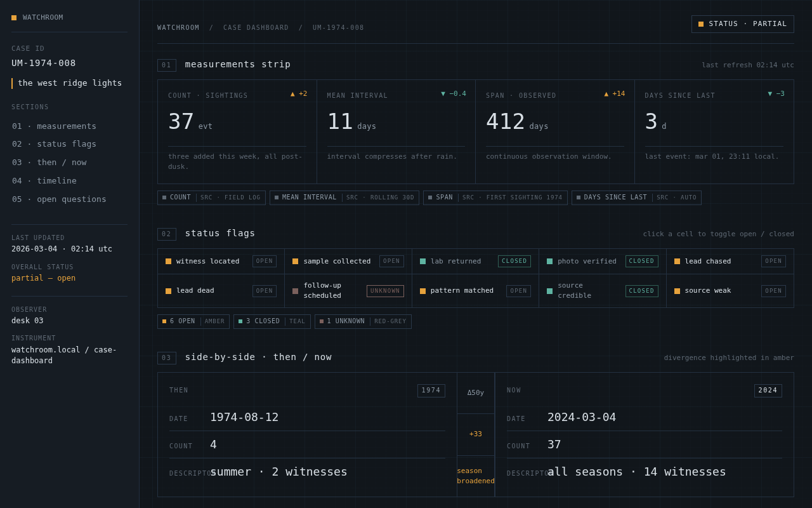The image size is (812, 508).
Task: Click the partial — open overall status
Action: click(x=44, y=278)
